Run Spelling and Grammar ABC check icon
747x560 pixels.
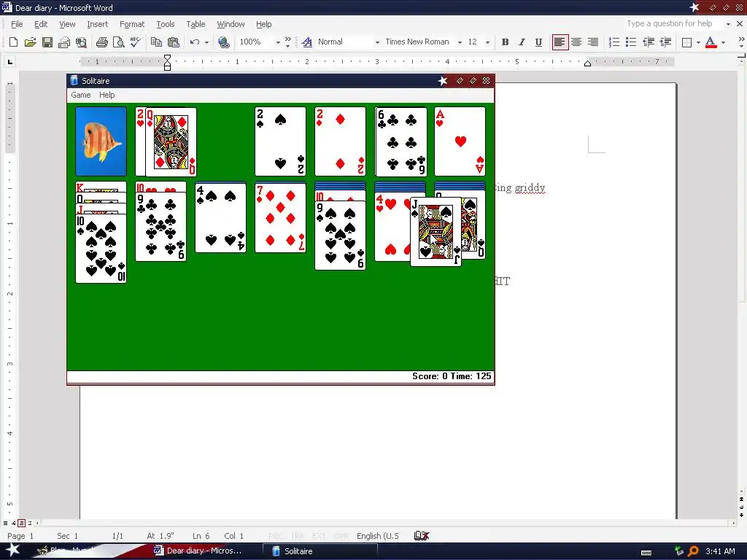click(135, 42)
